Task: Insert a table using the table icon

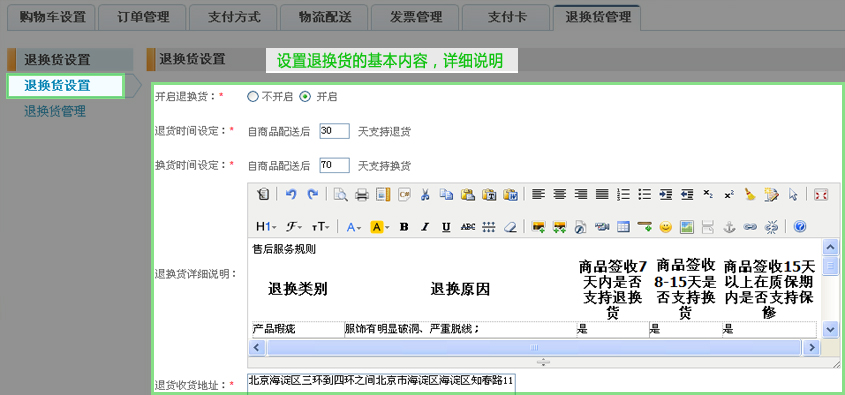Action: [623, 227]
